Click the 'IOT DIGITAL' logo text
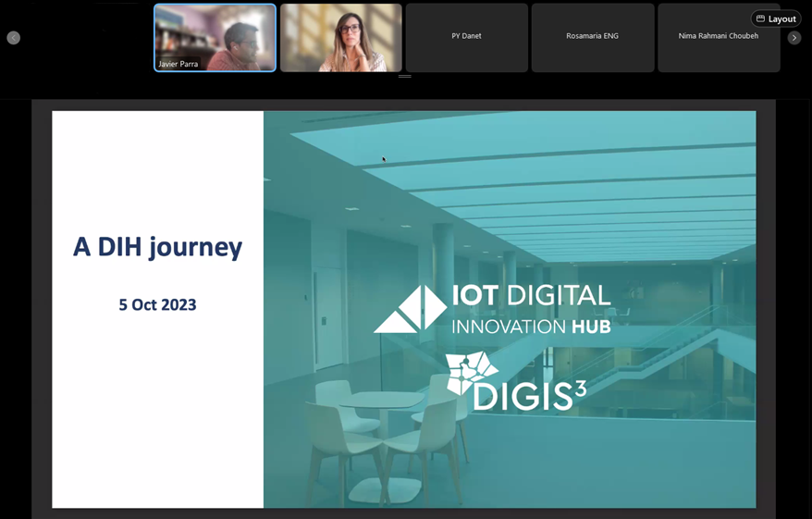Viewport: 812px width, 519px height. pos(531,296)
